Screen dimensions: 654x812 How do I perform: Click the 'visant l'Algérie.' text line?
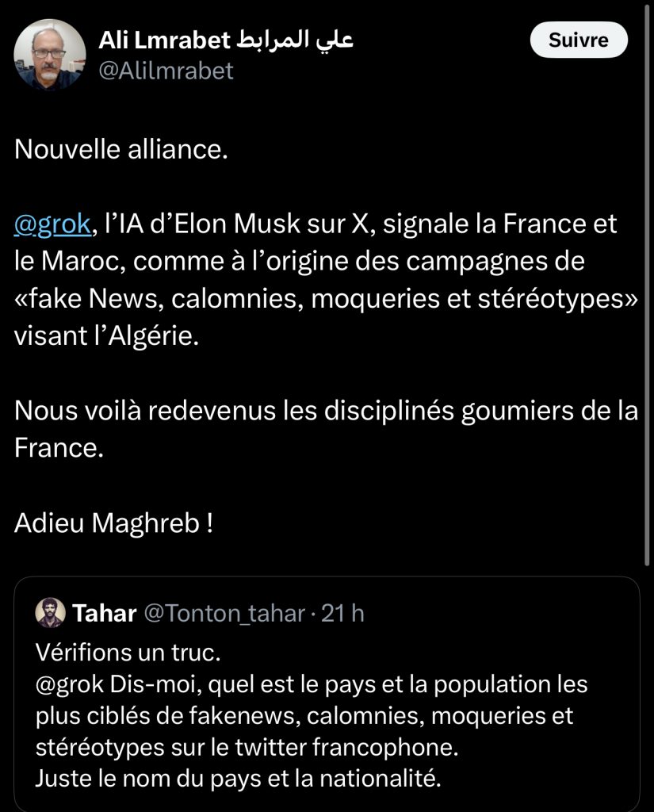(107, 336)
